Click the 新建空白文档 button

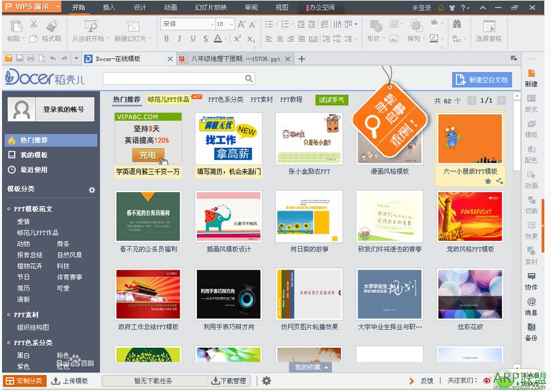click(481, 79)
